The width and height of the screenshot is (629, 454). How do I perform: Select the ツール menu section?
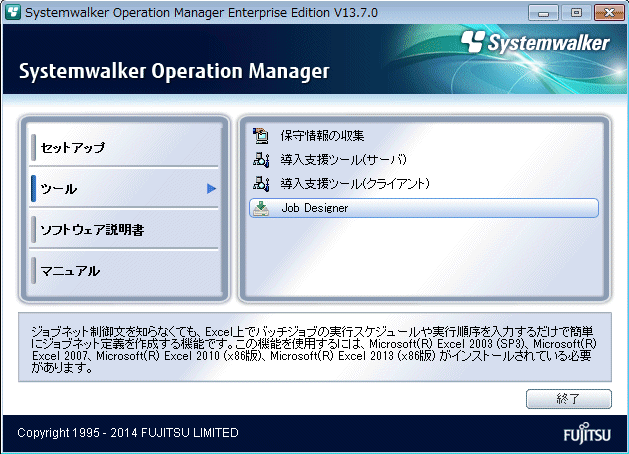click(x=125, y=188)
